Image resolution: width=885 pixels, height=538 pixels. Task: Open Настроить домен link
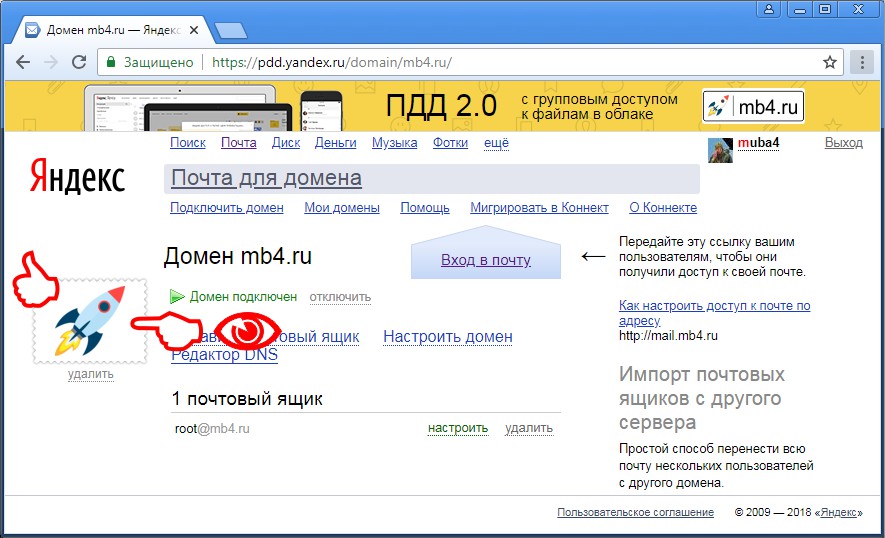[448, 336]
